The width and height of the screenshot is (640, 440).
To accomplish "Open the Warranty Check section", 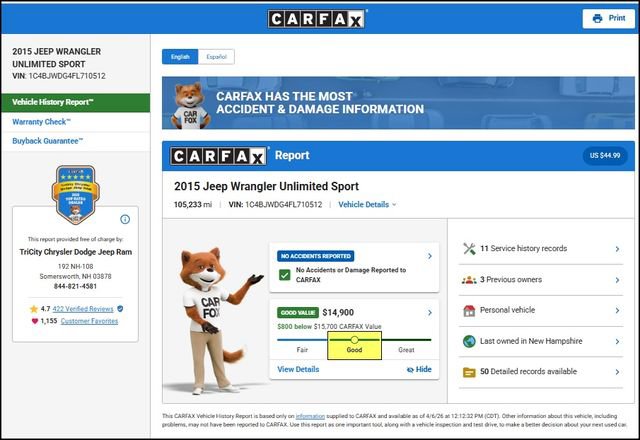I will 40,123.
